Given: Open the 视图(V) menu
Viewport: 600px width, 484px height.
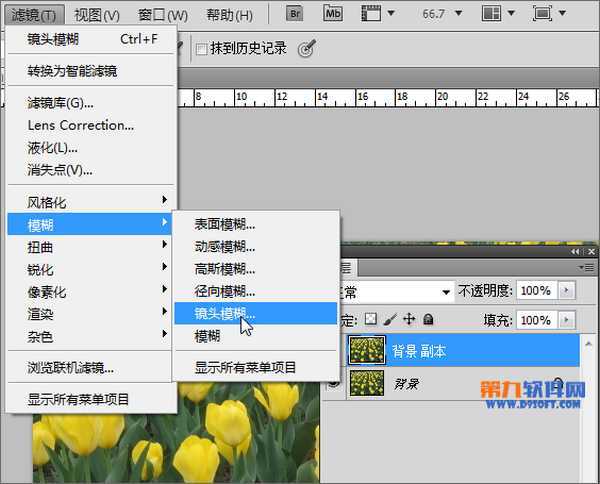Looking at the screenshot, I should coord(97,15).
